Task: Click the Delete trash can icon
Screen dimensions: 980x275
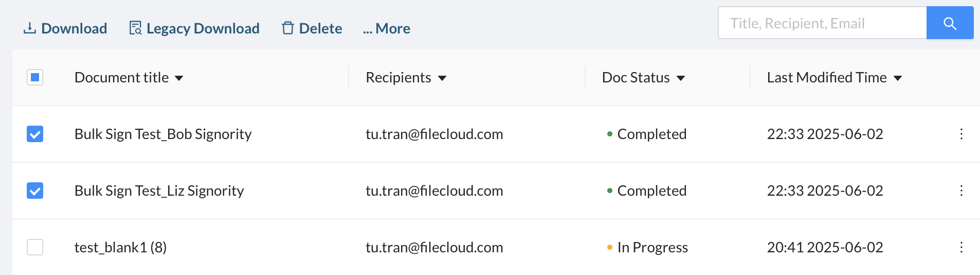Action: [x=288, y=28]
